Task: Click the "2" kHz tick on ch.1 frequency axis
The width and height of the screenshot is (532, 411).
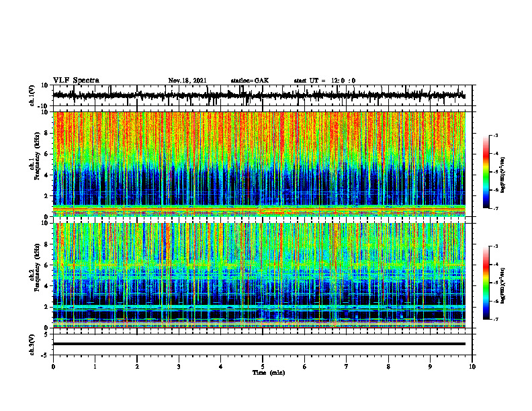Action: point(46,196)
